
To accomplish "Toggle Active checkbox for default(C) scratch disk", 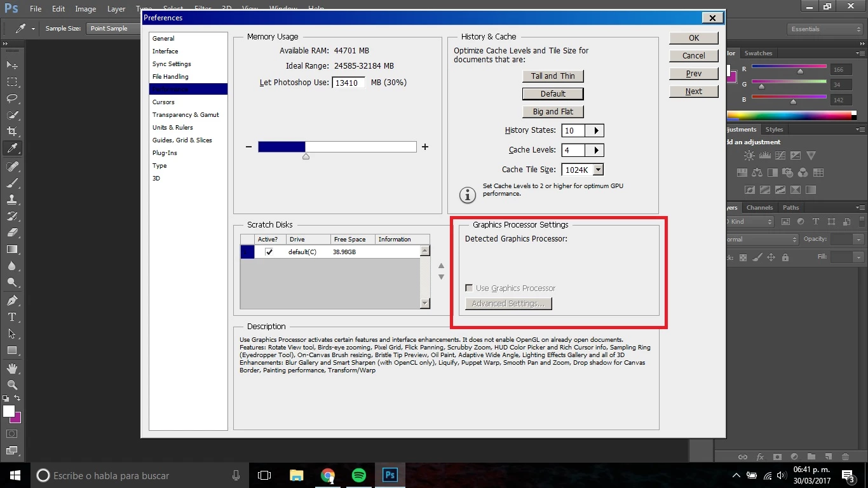I will 269,252.
